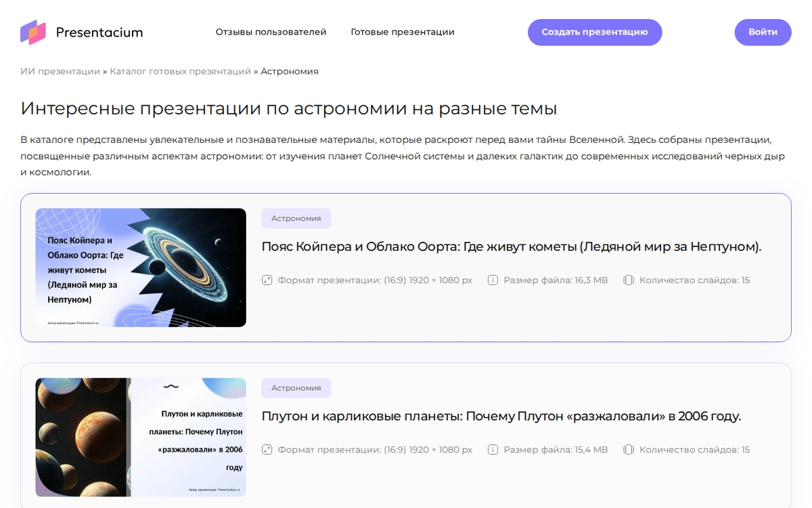Click the Астрономия tag on Плутон card
The image size is (812, 508).
[296, 388]
